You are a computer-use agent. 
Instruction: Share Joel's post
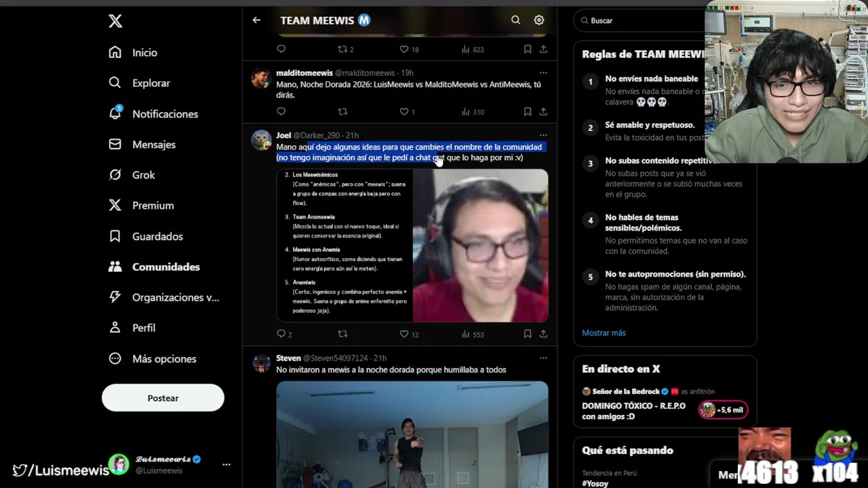pos(543,333)
